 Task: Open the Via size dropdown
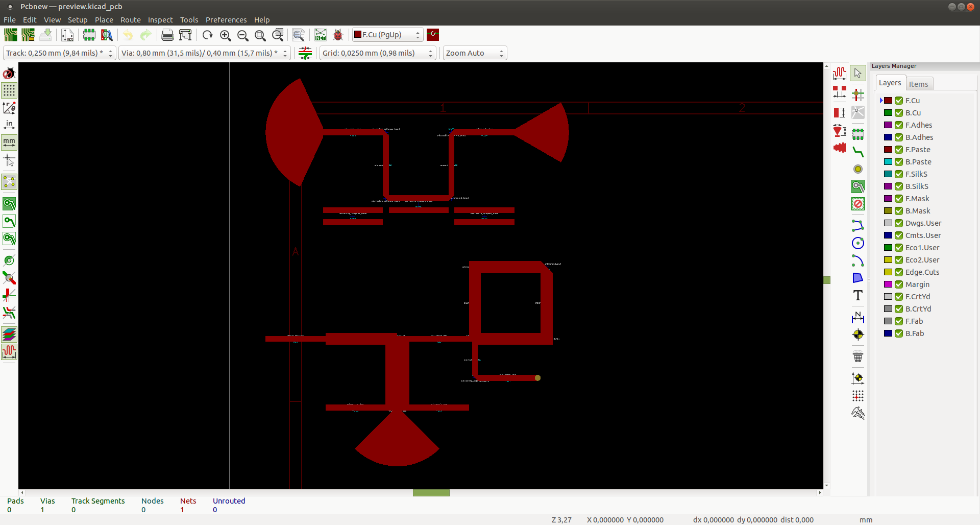(204, 53)
